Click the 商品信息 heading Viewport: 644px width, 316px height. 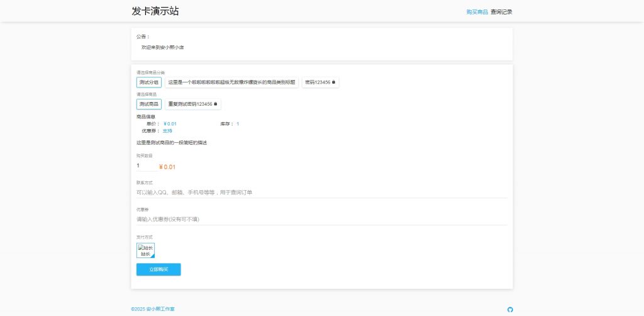[x=146, y=116]
